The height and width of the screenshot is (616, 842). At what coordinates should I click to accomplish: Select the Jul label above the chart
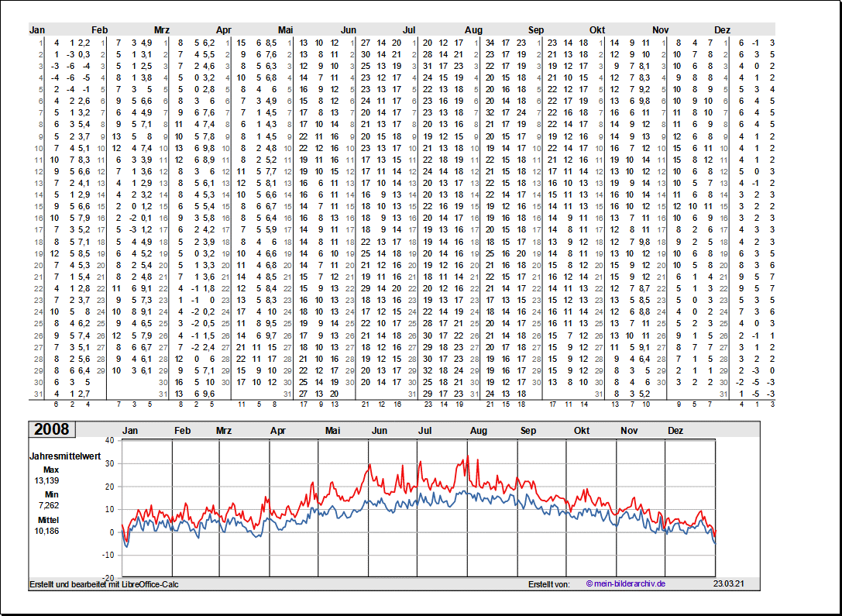click(x=425, y=430)
